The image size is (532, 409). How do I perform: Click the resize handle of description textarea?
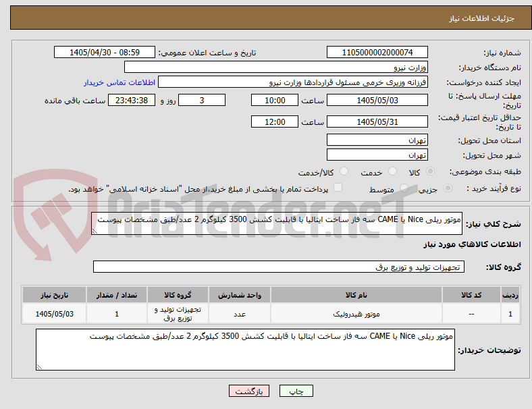(x=95, y=231)
